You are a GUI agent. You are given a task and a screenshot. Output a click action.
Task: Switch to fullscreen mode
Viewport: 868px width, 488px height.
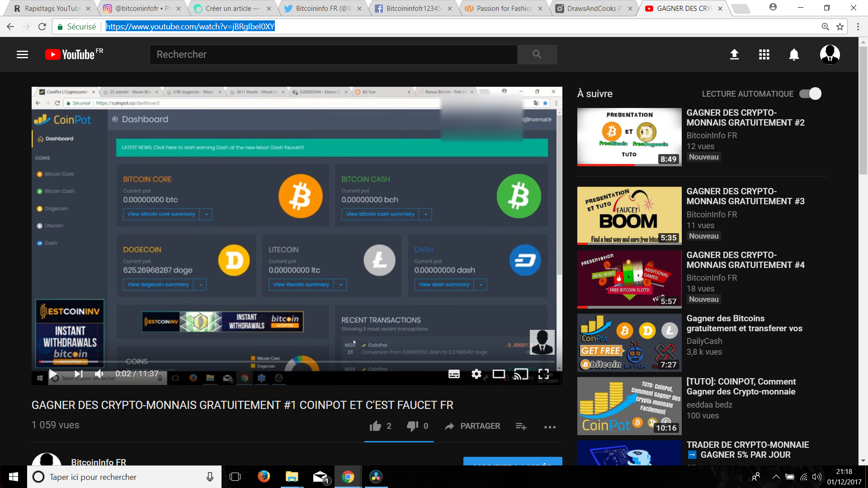click(x=545, y=374)
